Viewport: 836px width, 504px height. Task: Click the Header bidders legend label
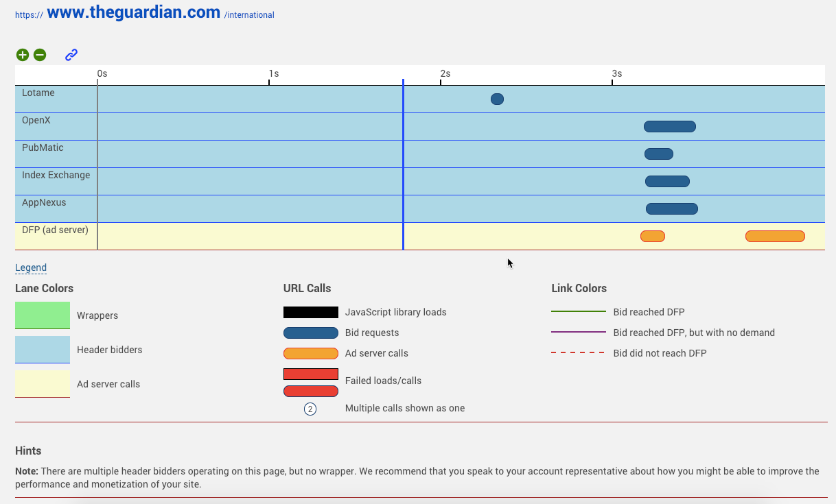coord(110,350)
